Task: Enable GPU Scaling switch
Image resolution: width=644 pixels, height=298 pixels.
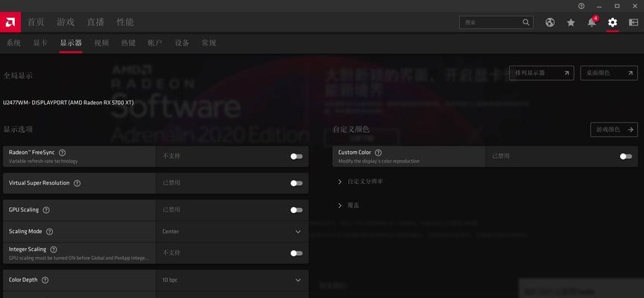Action: [296, 210]
